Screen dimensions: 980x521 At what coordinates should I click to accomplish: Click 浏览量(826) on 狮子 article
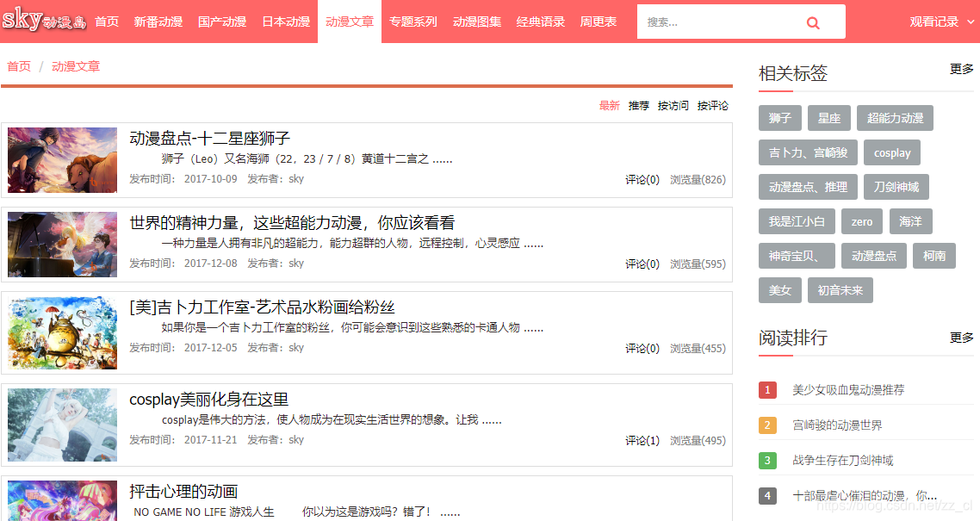tap(698, 179)
